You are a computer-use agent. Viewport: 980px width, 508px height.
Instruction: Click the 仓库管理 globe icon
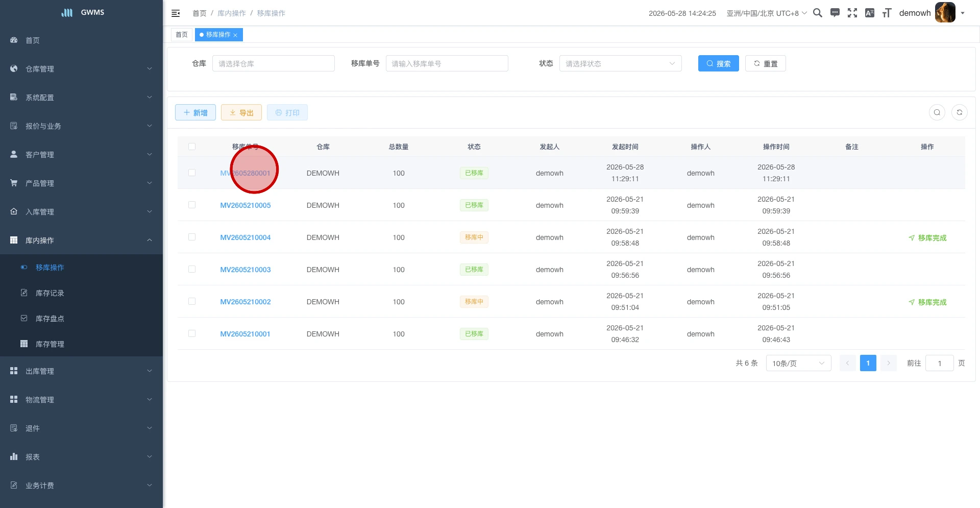(x=14, y=68)
